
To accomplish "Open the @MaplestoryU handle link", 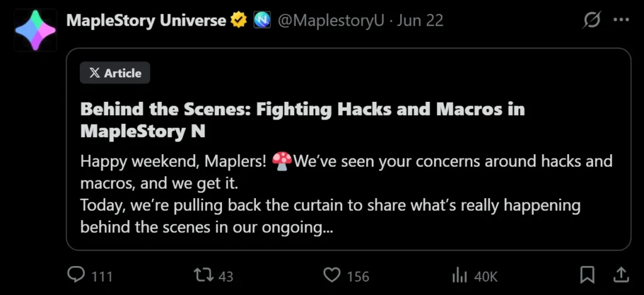I will 331,20.
